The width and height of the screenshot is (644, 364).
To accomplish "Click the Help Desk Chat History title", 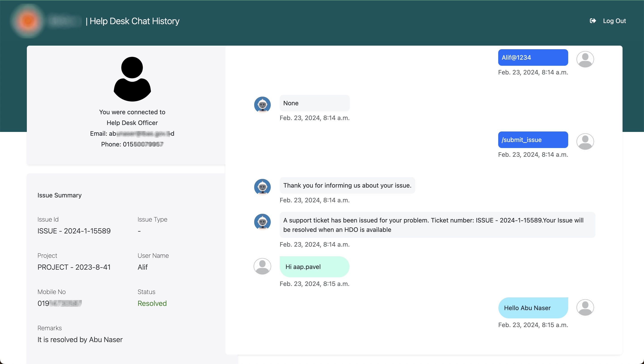I will [x=134, y=21].
